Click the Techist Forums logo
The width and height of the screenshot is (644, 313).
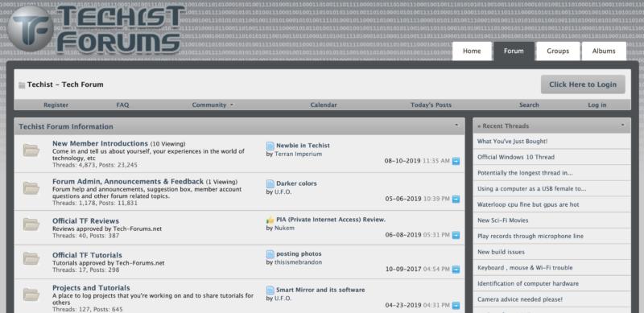click(97, 30)
